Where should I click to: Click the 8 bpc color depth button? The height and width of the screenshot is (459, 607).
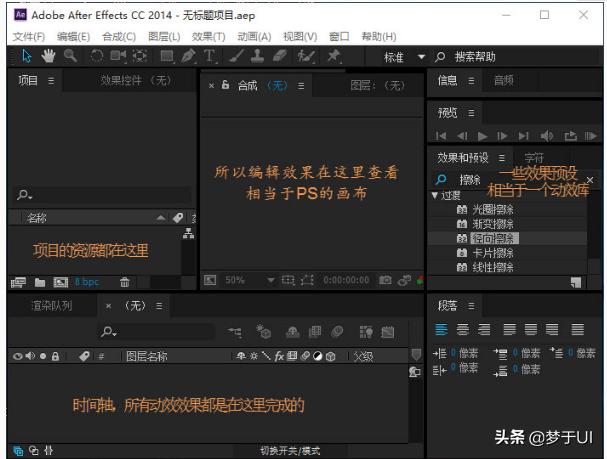click(87, 282)
